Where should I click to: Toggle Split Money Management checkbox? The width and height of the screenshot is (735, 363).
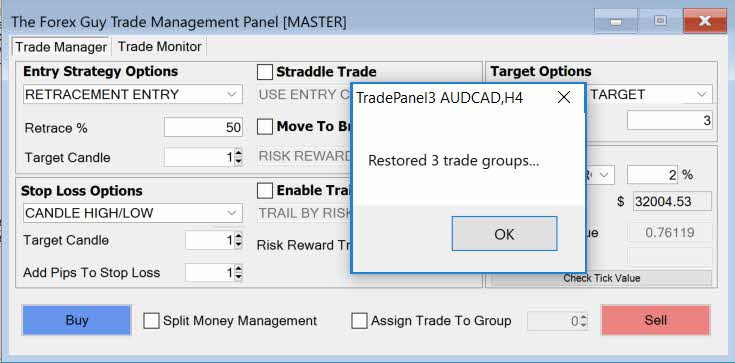pyautogui.click(x=151, y=321)
